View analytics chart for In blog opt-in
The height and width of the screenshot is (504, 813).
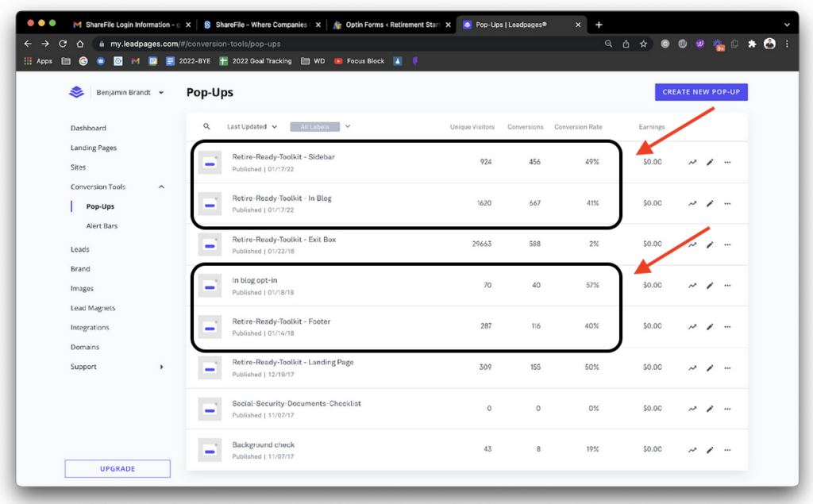coord(692,285)
